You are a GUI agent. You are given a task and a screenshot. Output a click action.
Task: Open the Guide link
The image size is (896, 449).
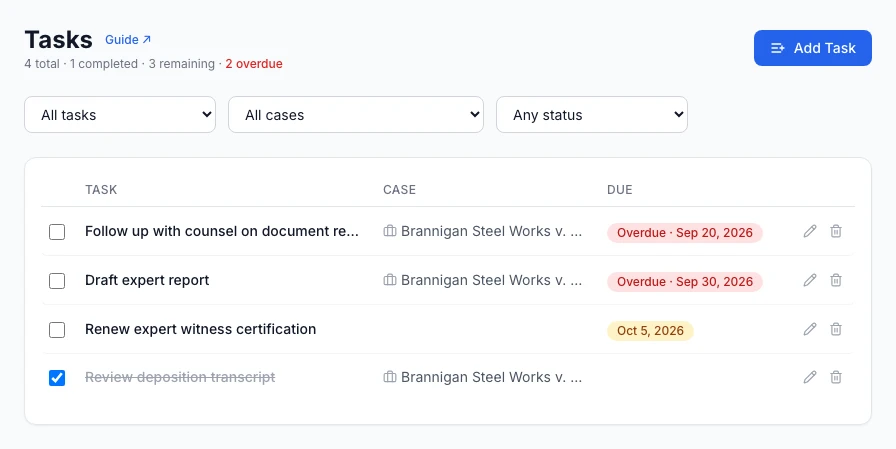pos(128,40)
